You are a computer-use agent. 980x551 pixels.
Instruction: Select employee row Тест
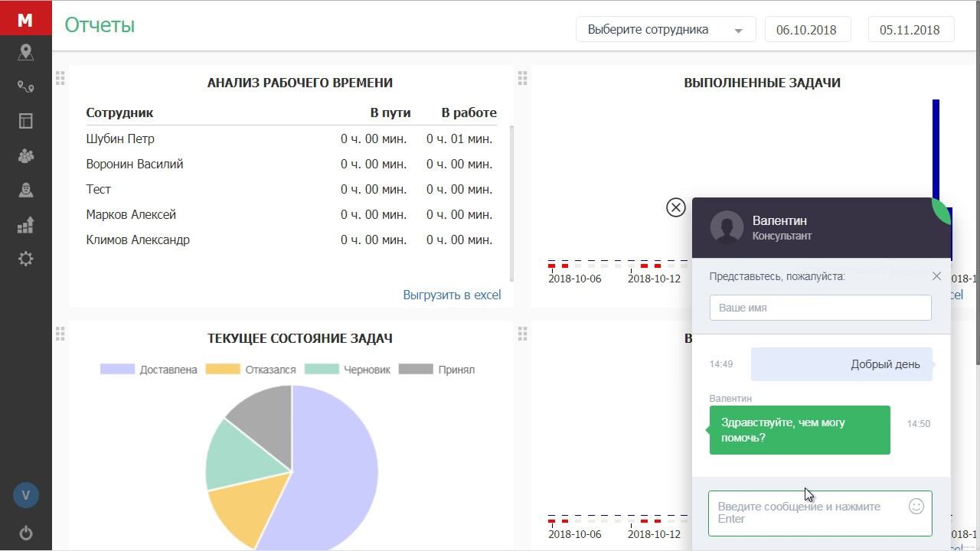291,189
